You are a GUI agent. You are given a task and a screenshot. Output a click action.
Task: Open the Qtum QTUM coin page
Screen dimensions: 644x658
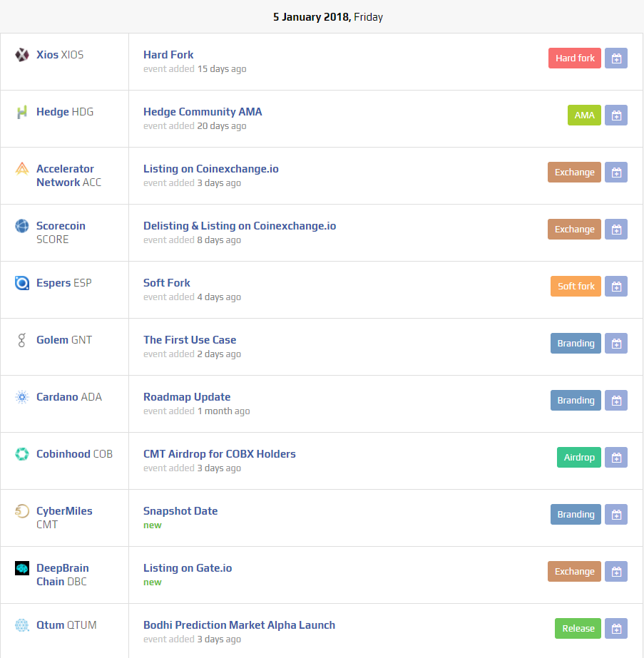point(66,626)
